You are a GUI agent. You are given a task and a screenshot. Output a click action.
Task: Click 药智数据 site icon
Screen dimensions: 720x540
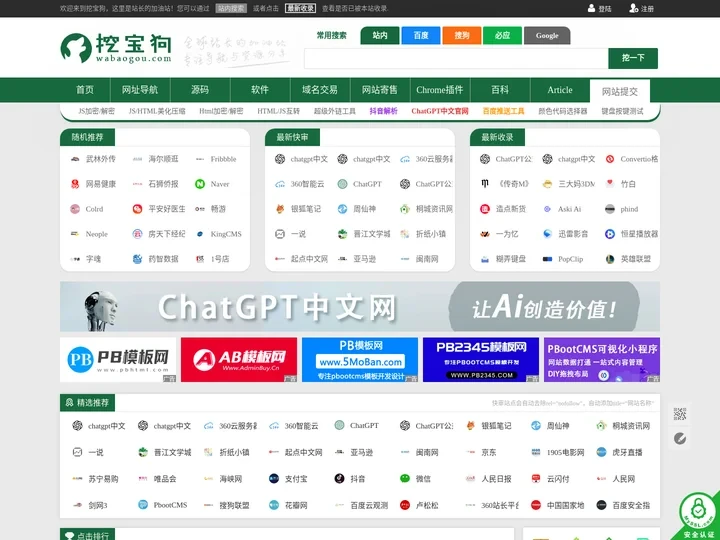137,259
